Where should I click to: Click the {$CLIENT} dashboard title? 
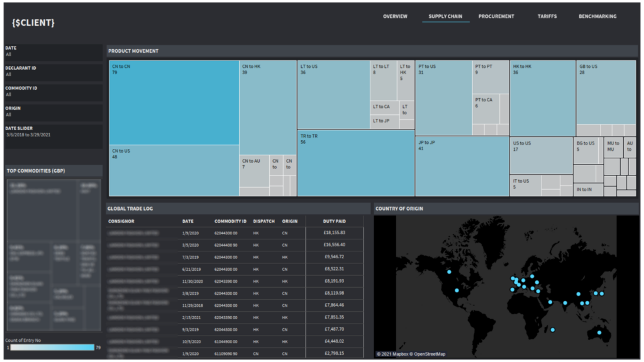pos(33,23)
